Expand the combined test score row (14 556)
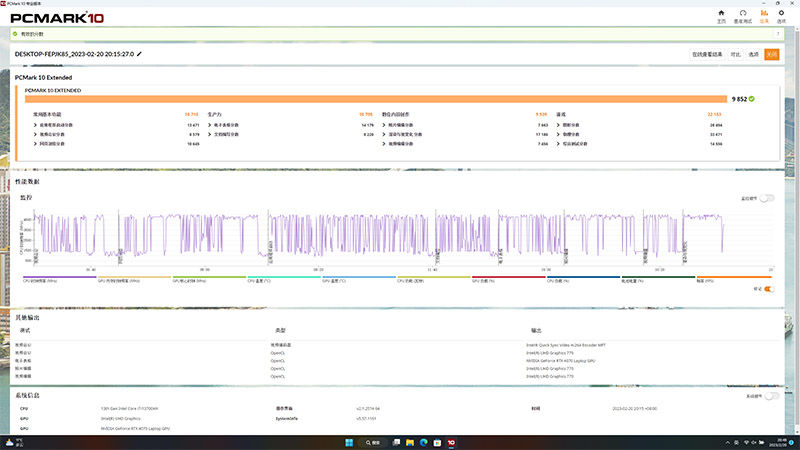Viewport: 800px width, 450px height. [x=640, y=144]
